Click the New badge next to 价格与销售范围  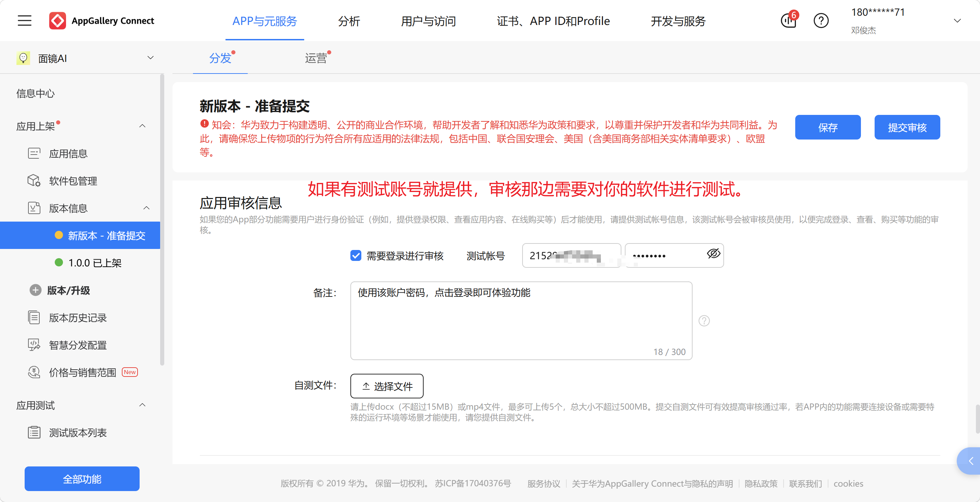[x=130, y=372]
